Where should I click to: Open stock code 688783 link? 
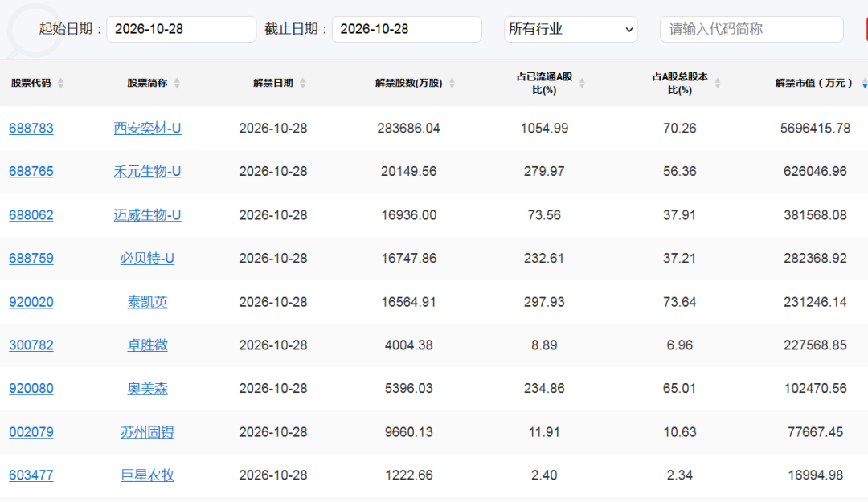pyautogui.click(x=31, y=129)
